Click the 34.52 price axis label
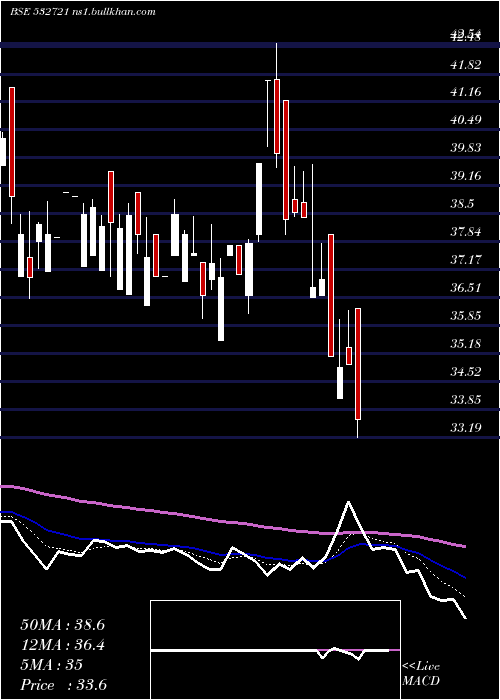Screen dimensions: 500x700 (x=466, y=371)
